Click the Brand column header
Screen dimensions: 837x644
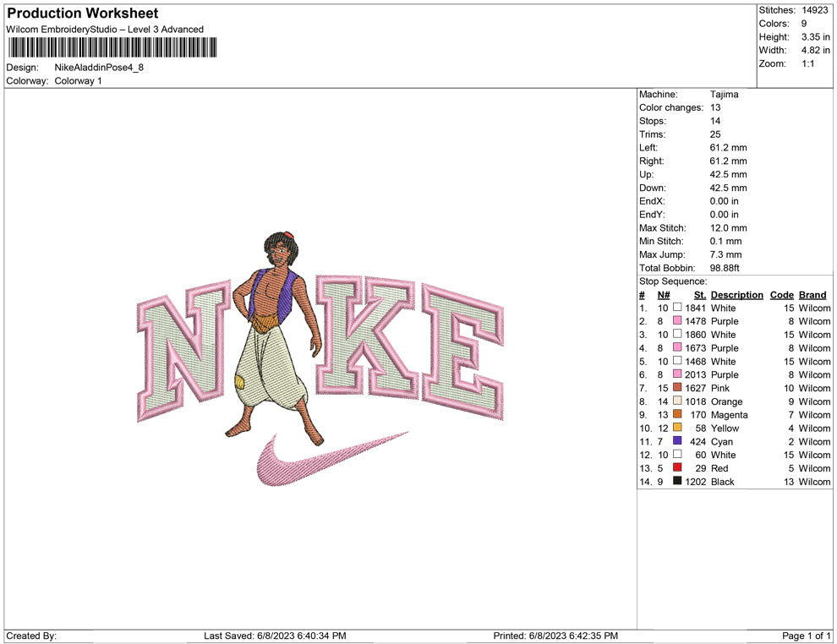point(812,295)
